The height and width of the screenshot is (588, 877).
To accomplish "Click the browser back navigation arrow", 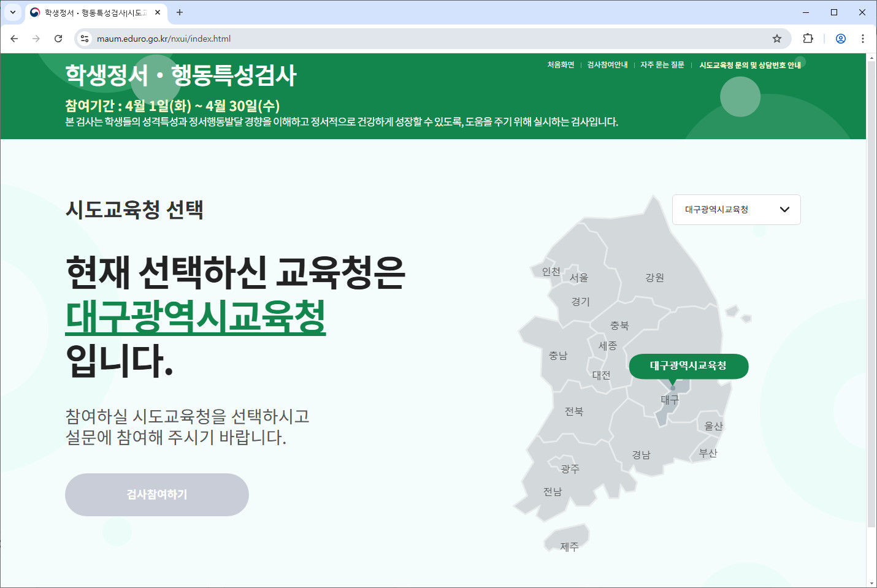I will coord(14,38).
